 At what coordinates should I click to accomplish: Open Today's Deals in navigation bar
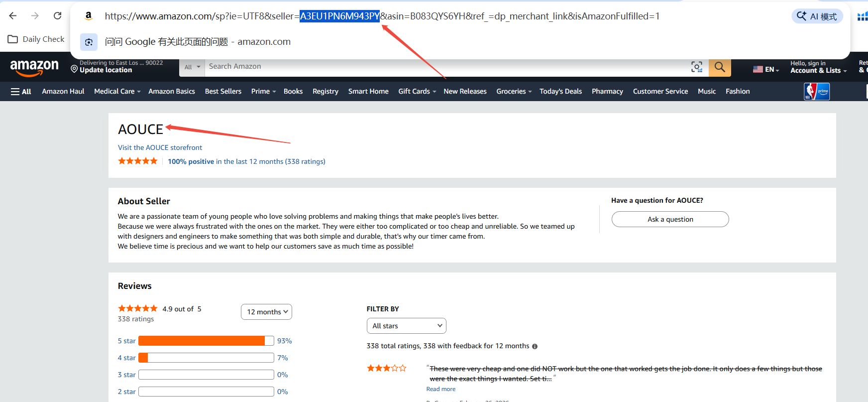(x=560, y=92)
